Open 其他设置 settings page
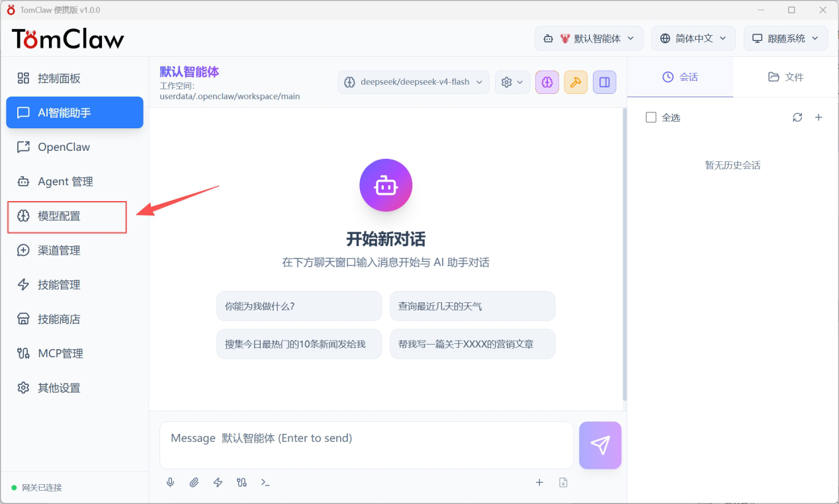839x504 pixels. pos(75,388)
